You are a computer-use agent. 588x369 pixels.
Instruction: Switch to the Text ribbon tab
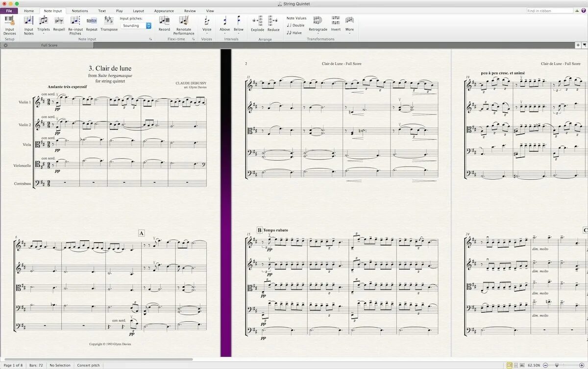coord(102,10)
